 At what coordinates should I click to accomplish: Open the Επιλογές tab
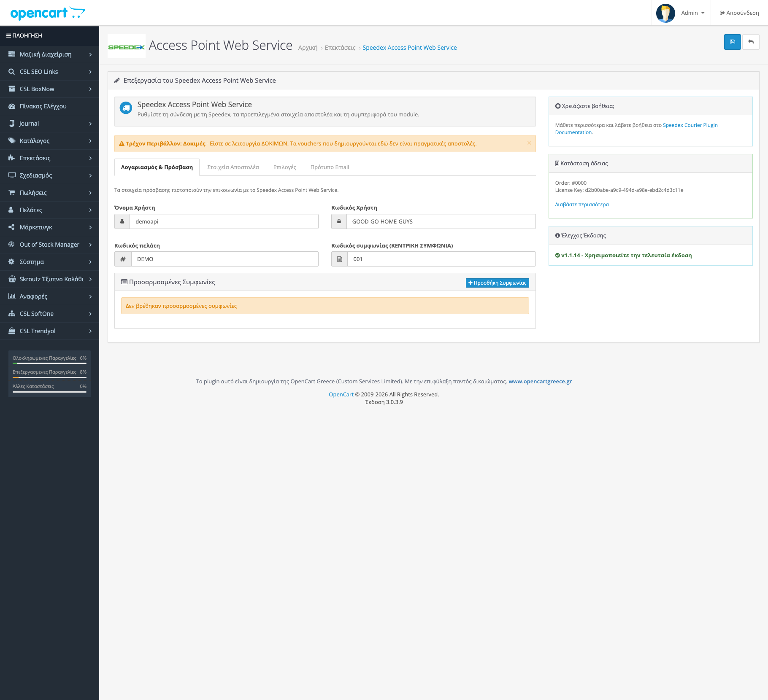pos(285,167)
